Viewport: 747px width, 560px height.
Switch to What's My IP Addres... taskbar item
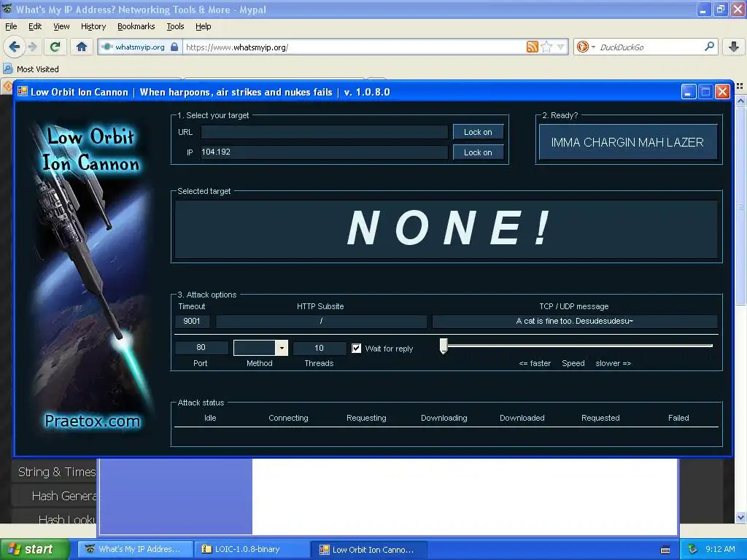pos(135,549)
